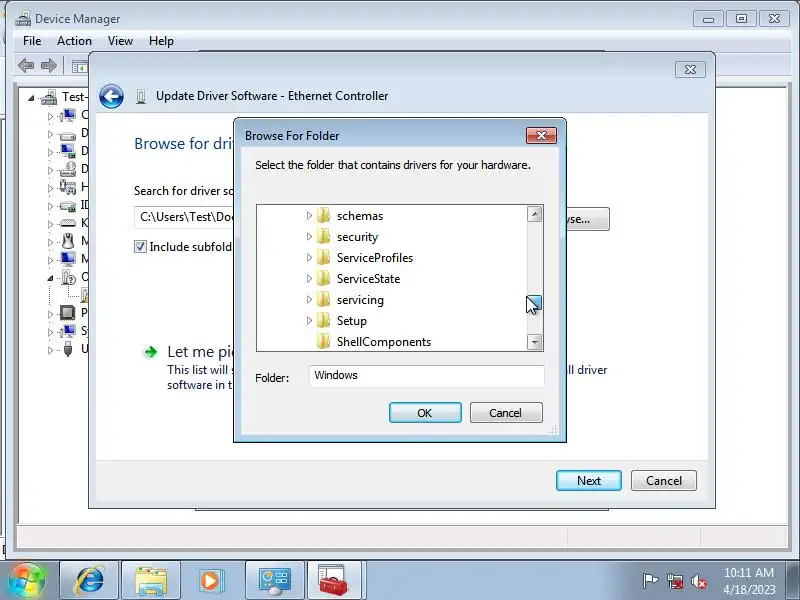Image resolution: width=800 pixels, height=600 pixels.
Task: Expand the Setup folder
Action: 309,320
